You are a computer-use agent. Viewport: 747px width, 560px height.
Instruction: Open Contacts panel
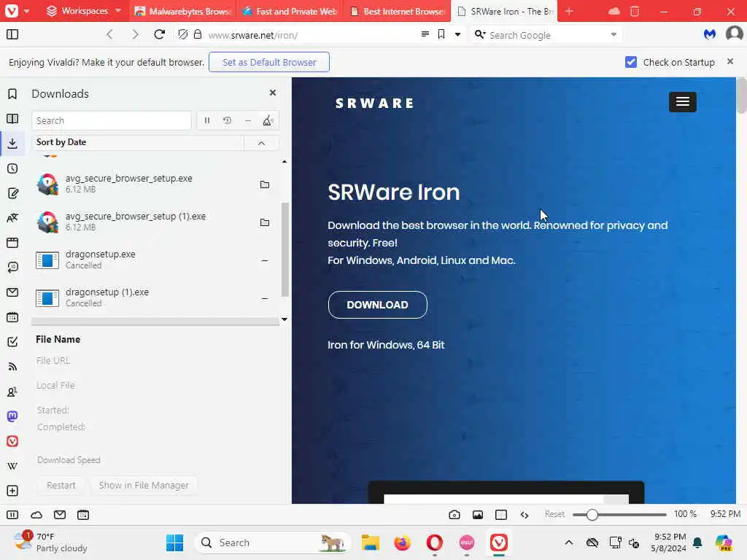[12, 392]
